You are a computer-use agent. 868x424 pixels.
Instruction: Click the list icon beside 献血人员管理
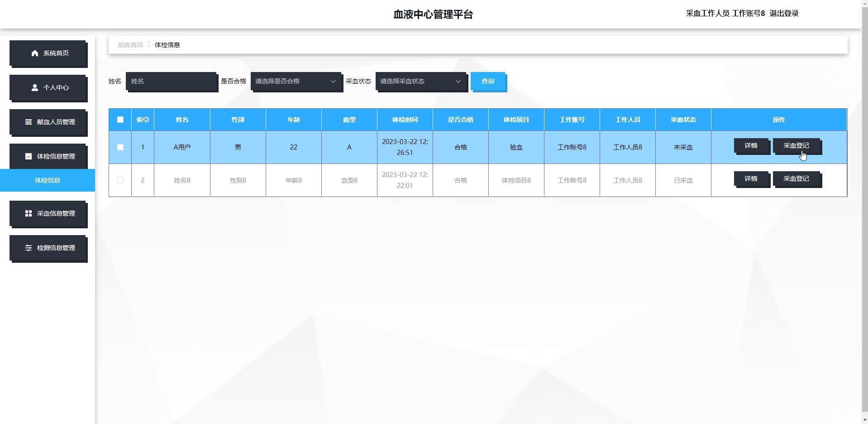click(x=29, y=122)
